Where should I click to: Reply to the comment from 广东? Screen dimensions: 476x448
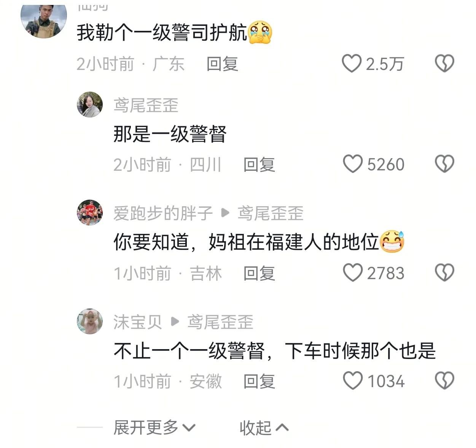click(222, 64)
